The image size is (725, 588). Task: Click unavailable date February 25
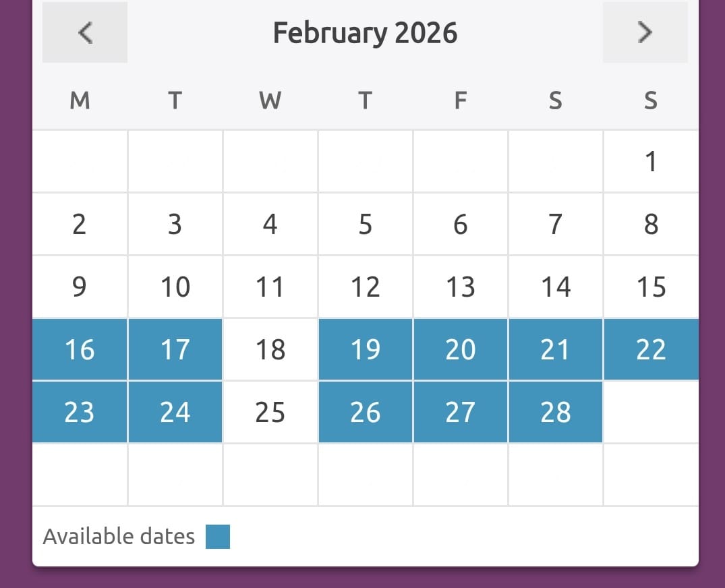[x=270, y=412]
